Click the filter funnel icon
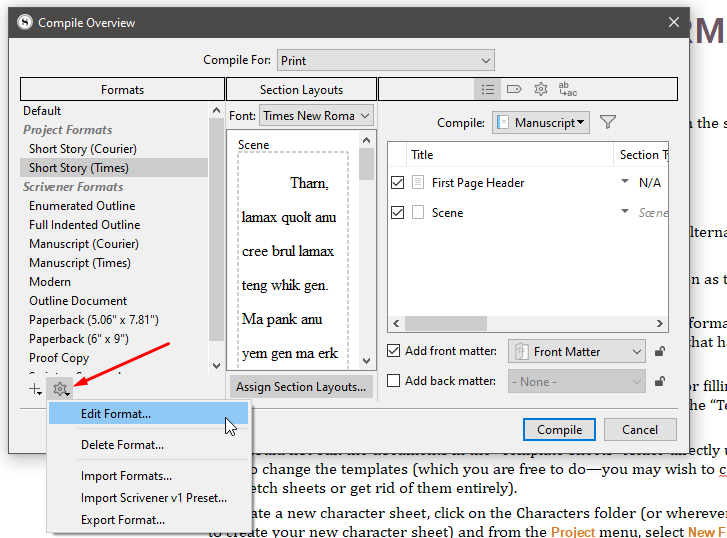 [607, 122]
